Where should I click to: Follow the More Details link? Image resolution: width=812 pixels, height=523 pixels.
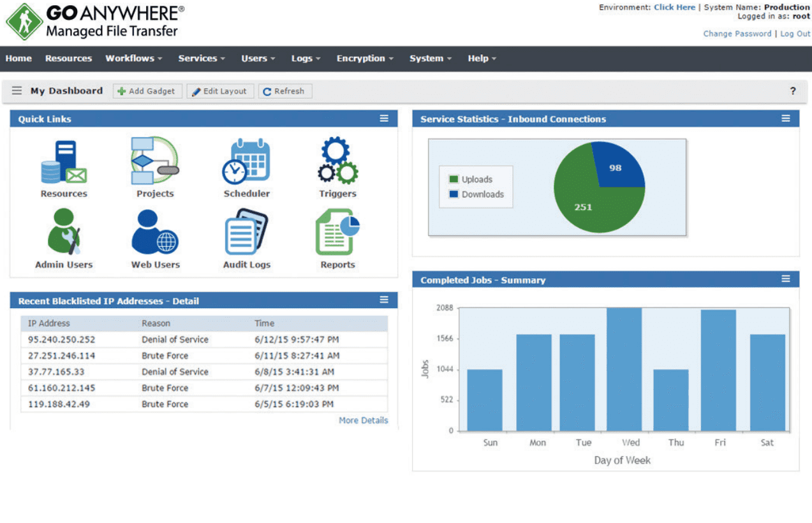363,420
